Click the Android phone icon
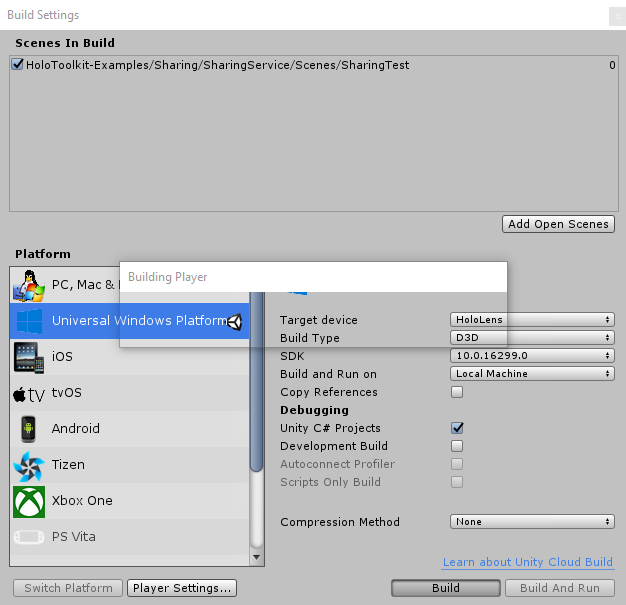 [28, 429]
